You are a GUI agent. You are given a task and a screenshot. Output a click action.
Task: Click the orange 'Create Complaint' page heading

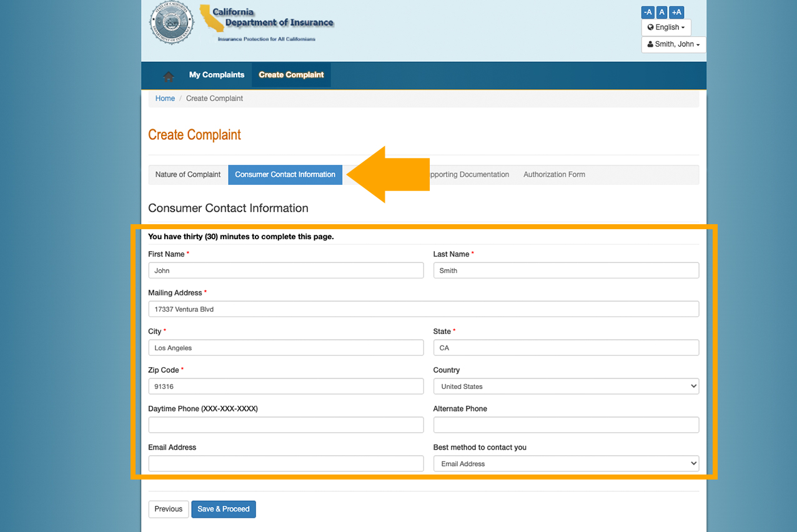pyautogui.click(x=194, y=135)
